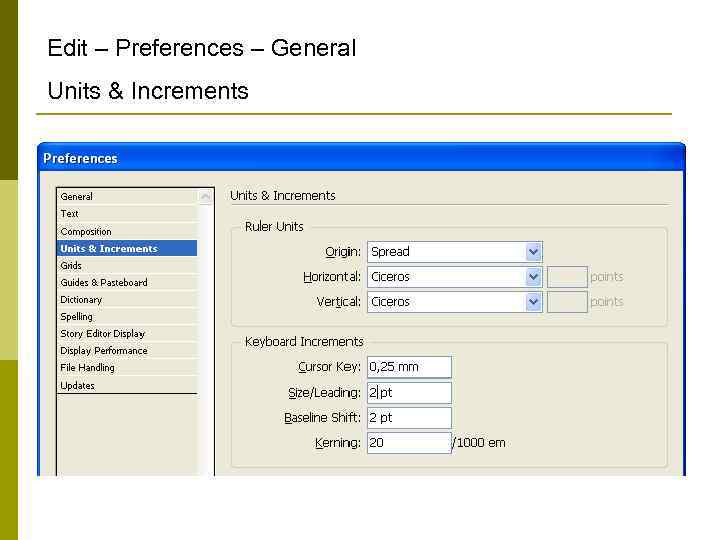The width and height of the screenshot is (720, 540).
Task: Focus the Size/Leading increment field
Action: [x=409, y=393]
